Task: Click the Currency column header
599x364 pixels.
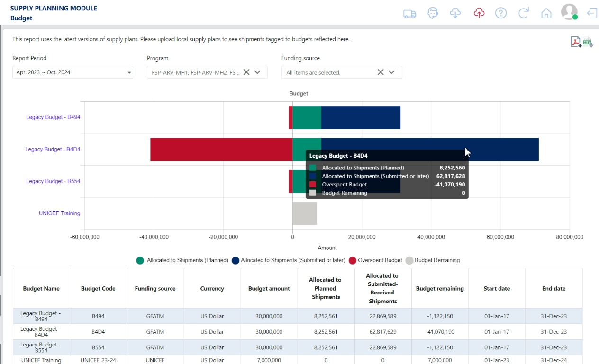Action: [x=212, y=289]
